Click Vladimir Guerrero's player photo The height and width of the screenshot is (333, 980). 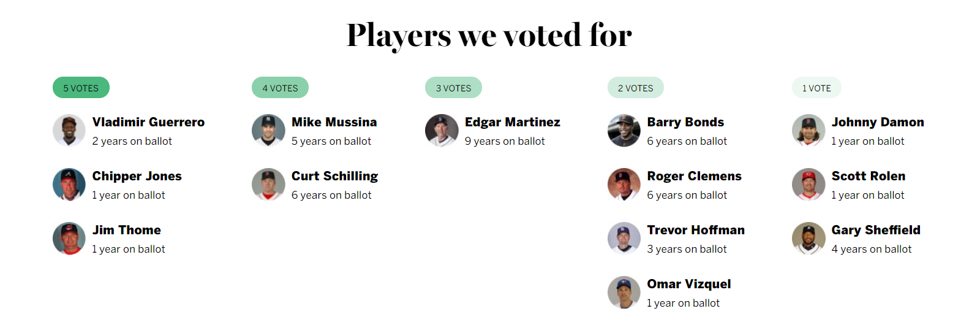coord(69,131)
